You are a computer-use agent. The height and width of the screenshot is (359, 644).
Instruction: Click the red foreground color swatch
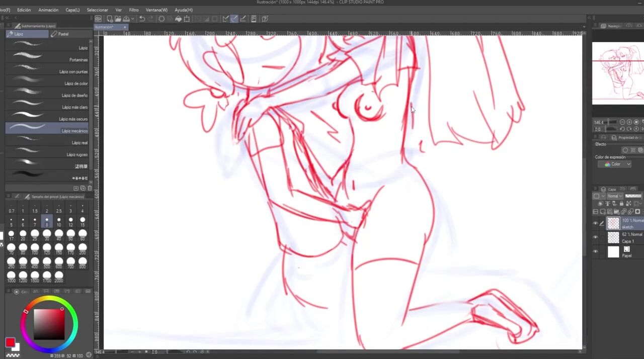click(10, 342)
